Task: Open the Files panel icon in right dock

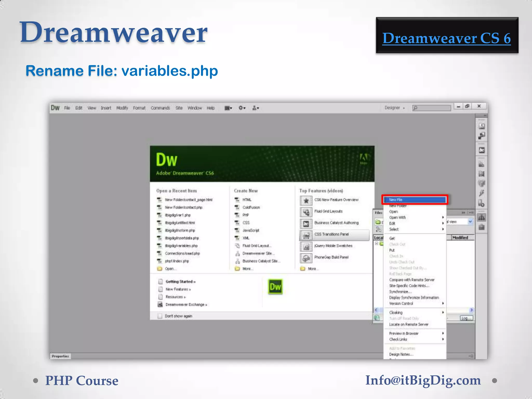Action: point(481,217)
